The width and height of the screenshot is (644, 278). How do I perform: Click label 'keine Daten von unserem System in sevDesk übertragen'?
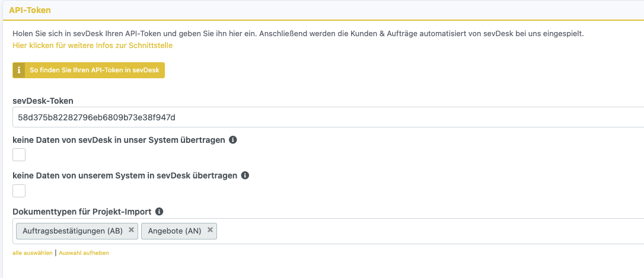(125, 176)
